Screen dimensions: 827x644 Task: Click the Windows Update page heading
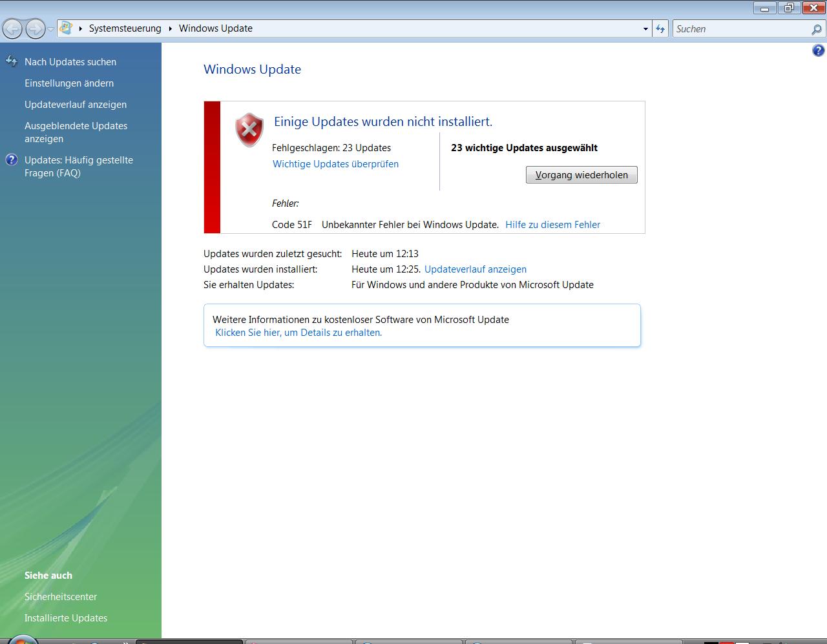tap(253, 70)
